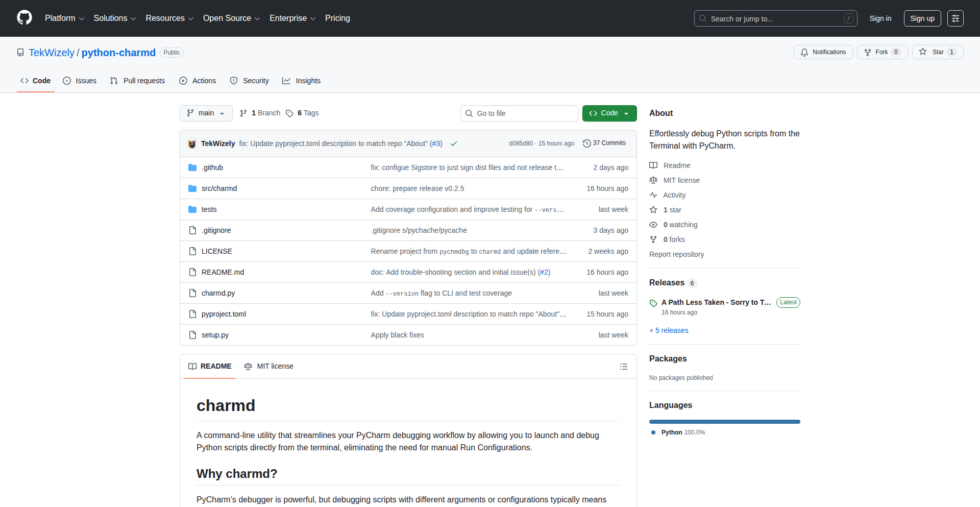
Task: Click the Insights graph icon
Action: pyautogui.click(x=287, y=81)
